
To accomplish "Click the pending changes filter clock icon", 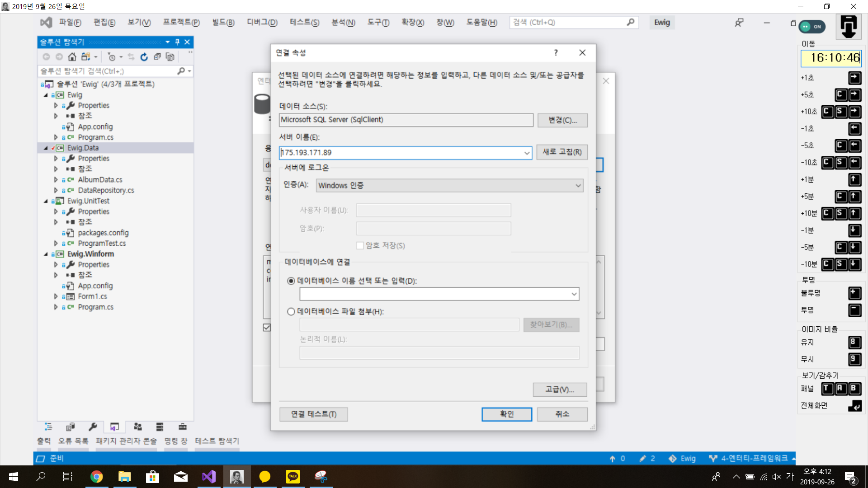I will click(112, 57).
